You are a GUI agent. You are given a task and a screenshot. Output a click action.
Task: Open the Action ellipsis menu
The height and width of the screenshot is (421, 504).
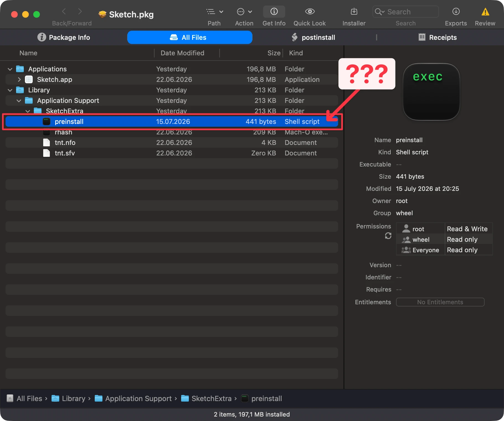point(244,12)
